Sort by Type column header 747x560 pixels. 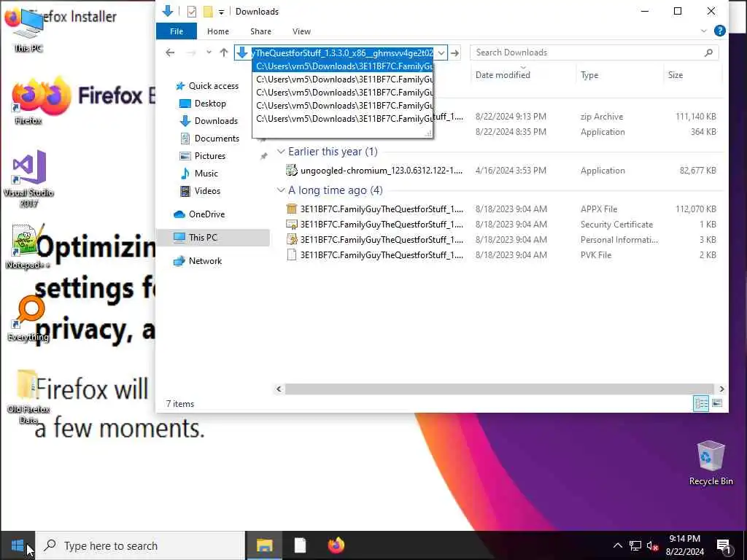pos(589,75)
